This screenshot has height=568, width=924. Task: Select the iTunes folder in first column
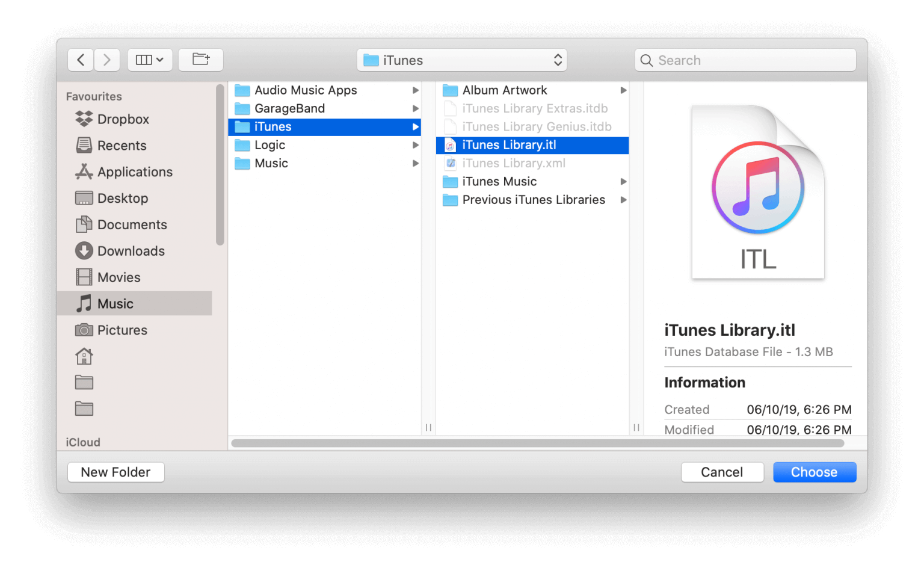point(324,127)
